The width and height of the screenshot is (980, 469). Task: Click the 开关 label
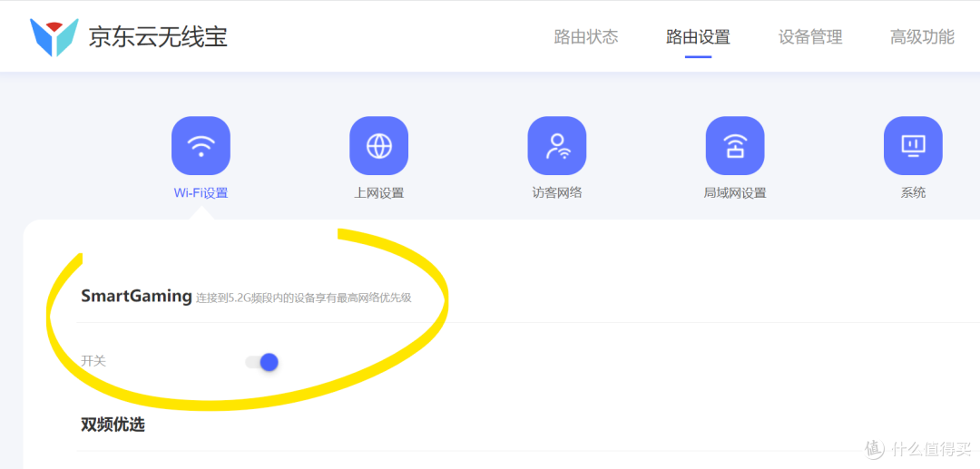[x=93, y=361]
